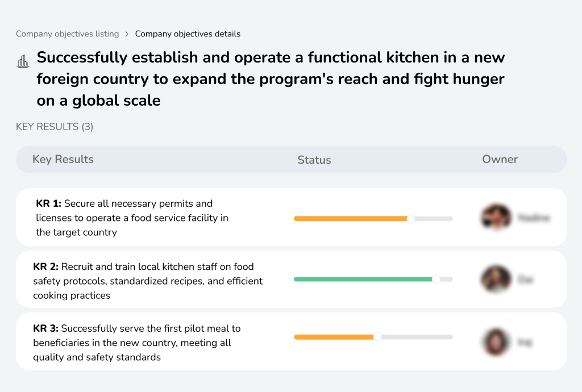
Task: Click the KR 2 owner's avatar photo
Action: (496, 279)
